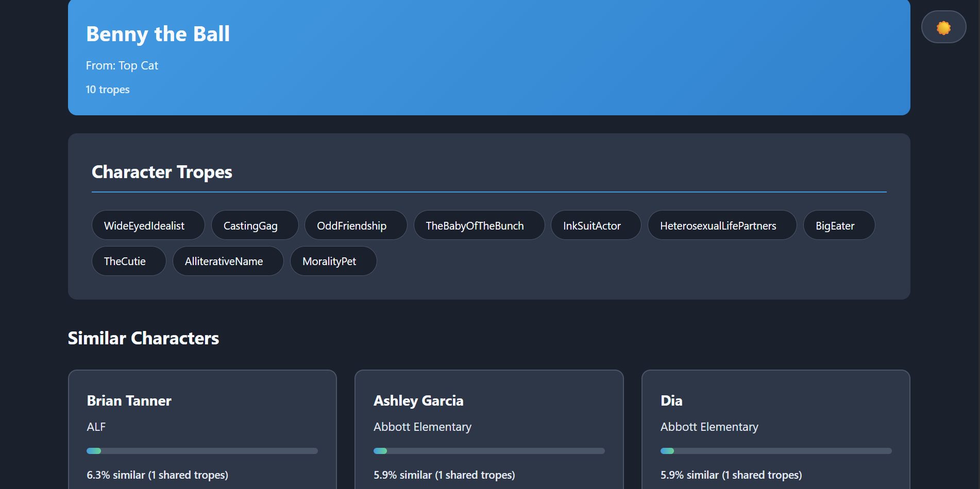The width and height of the screenshot is (980, 489).
Task: Select the TheBabyOfTheBunch trope tag
Action: click(x=479, y=225)
